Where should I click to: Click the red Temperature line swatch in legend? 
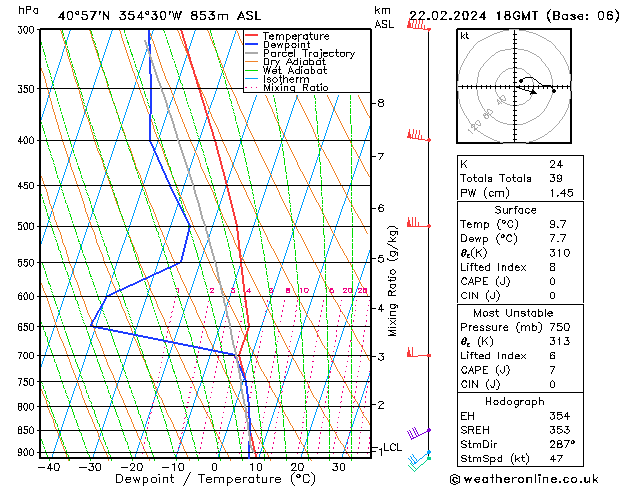click(252, 36)
